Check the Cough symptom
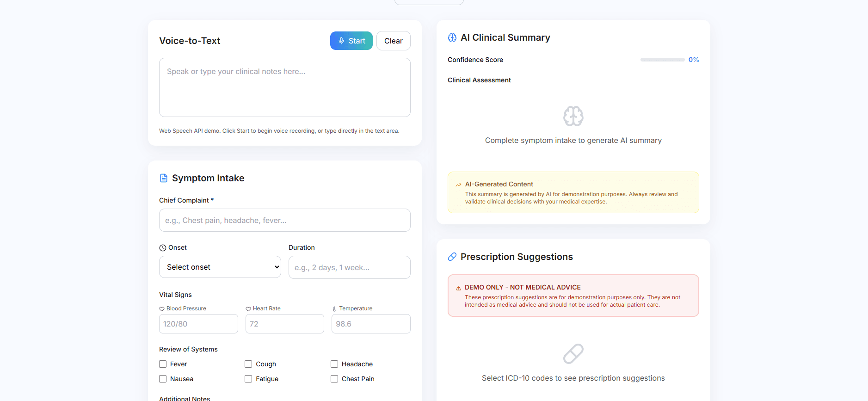The height and width of the screenshot is (401, 868). [248, 364]
